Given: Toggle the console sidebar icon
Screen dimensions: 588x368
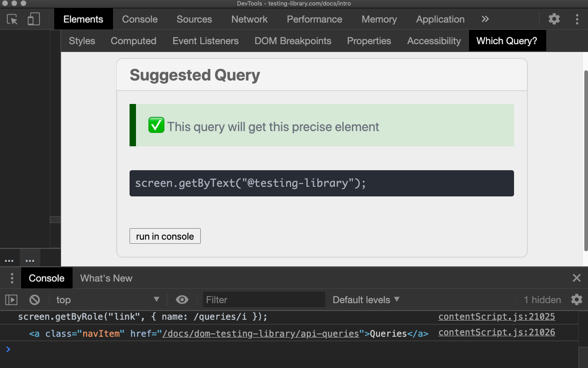Looking at the screenshot, I should [x=11, y=300].
